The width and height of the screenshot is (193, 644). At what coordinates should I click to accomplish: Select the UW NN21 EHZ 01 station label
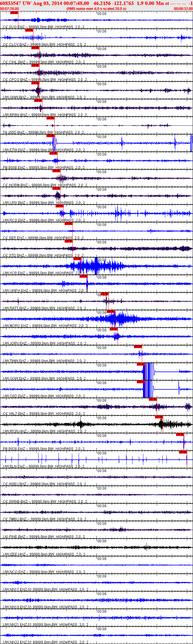46,625
